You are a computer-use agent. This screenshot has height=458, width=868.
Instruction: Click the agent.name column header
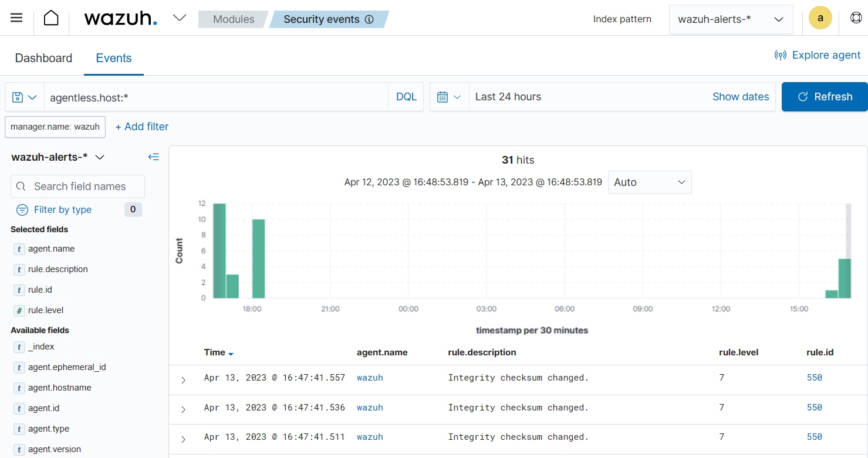382,352
